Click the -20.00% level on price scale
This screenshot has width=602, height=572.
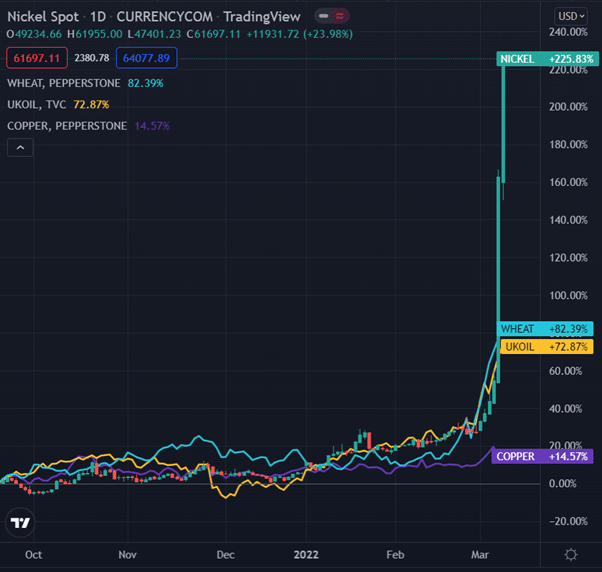[x=568, y=521]
